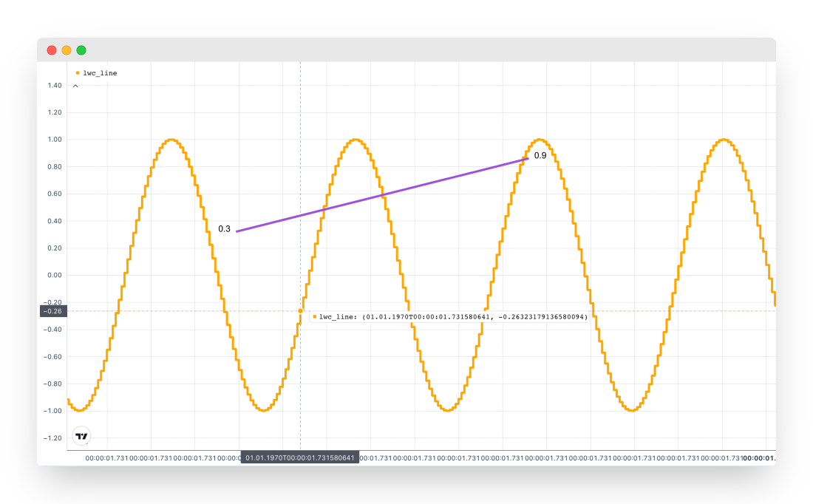Click the 1.40 value on the price axis
This screenshot has height=504, width=813.
pos(54,86)
